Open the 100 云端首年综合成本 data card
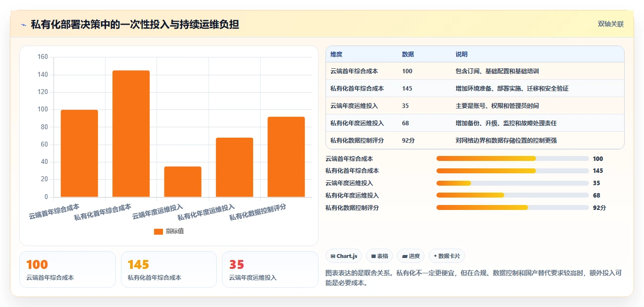 (67, 269)
